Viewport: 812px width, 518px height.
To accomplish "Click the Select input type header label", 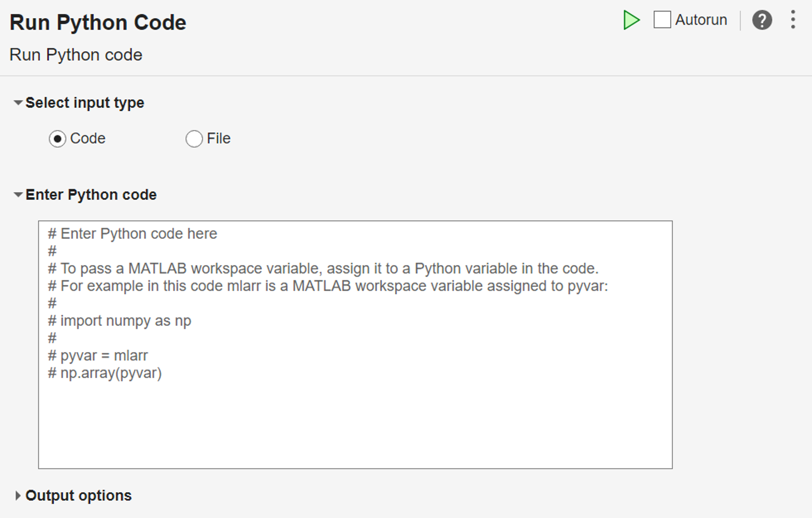I will (x=85, y=103).
